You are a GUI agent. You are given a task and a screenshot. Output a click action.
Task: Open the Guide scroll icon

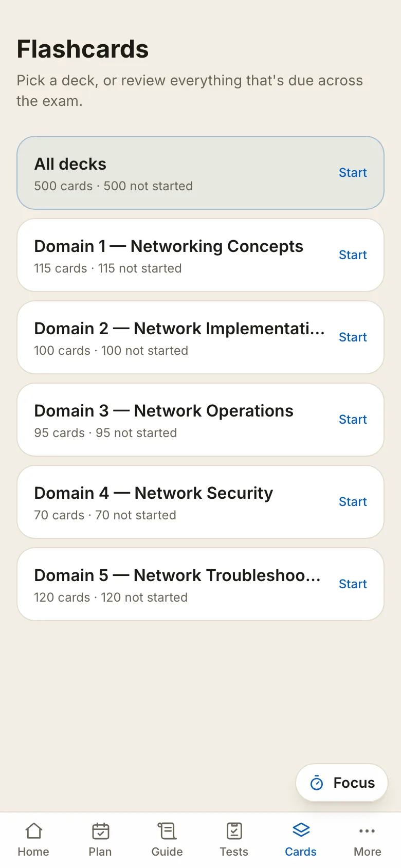(x=167, y=831)
